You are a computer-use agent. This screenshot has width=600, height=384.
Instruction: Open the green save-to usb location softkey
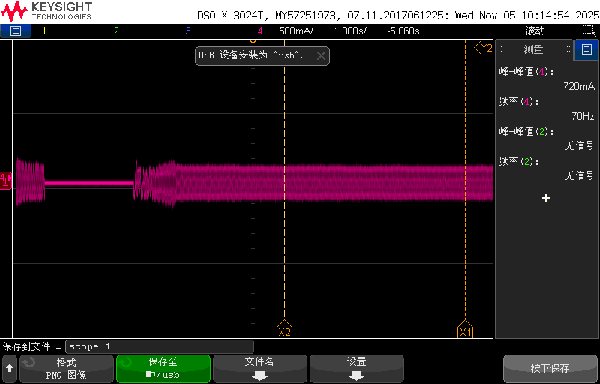(x=163, y=369)
